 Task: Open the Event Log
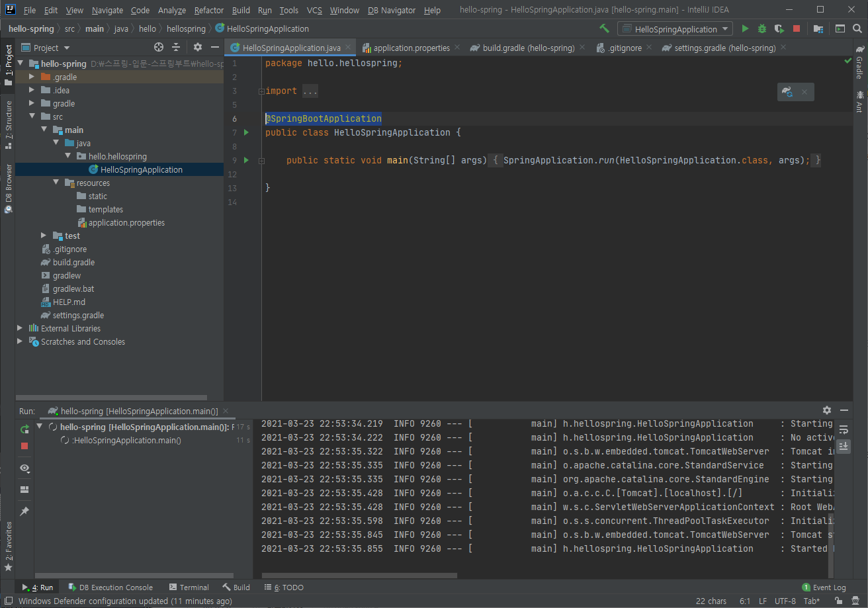point(824,587)
